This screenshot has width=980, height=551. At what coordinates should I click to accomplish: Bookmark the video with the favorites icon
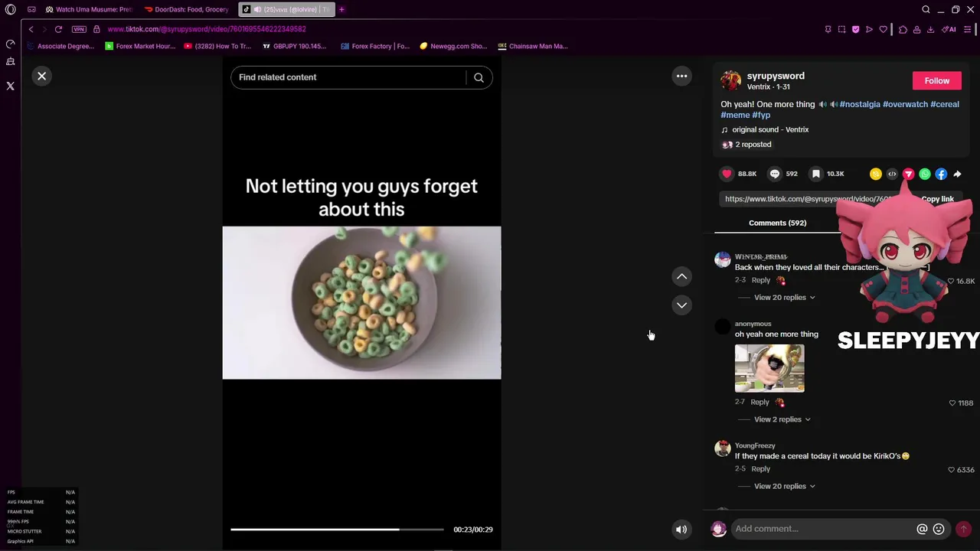click(x=816, y=174)
